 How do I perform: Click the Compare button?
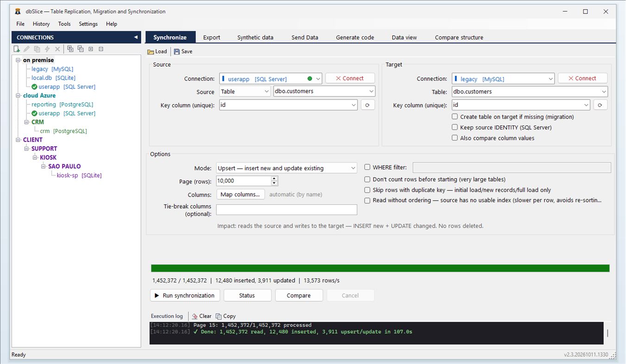click(299, 296)
